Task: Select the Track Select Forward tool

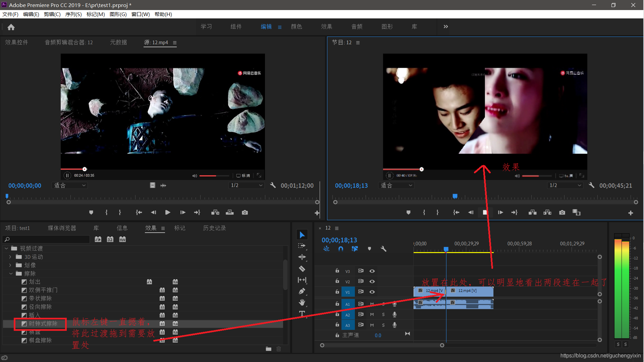Action: click(302, 246)
